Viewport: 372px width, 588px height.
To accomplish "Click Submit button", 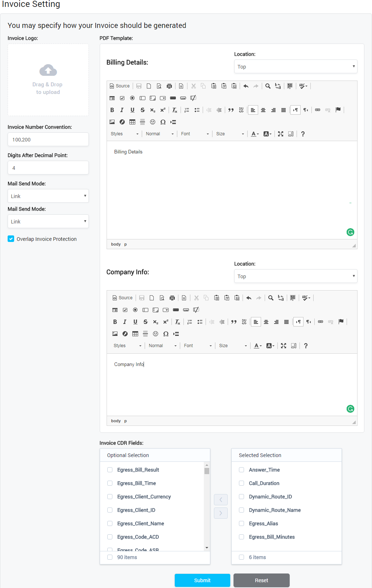I will coord(202,580).
